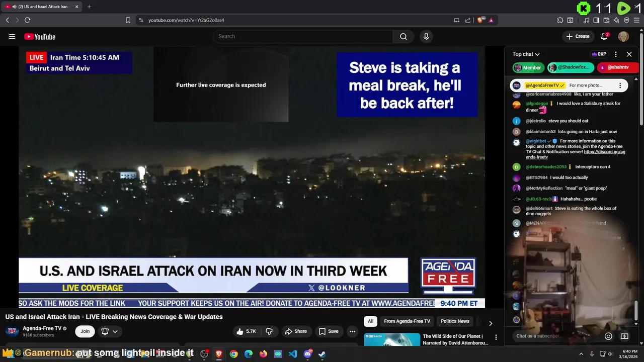The width and height of the screenshot is (644, 362).
Task: Open Steam in taskbar
Action: tap(322, 354)
